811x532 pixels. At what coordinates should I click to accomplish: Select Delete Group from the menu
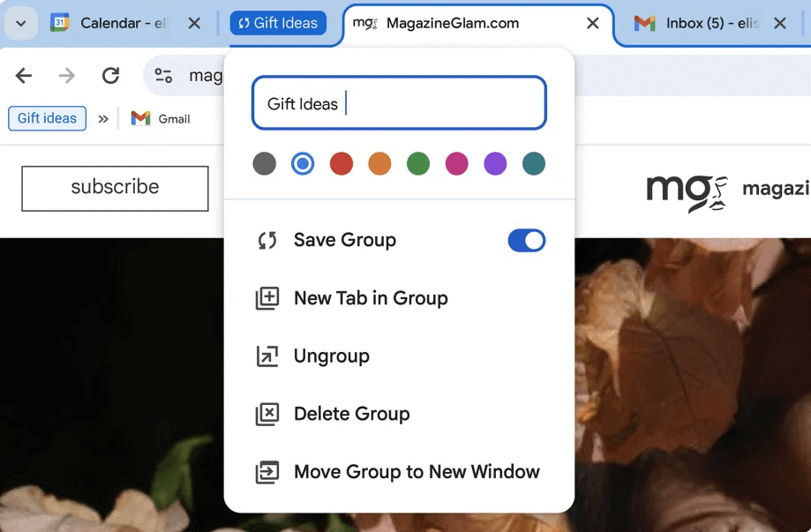399,414
